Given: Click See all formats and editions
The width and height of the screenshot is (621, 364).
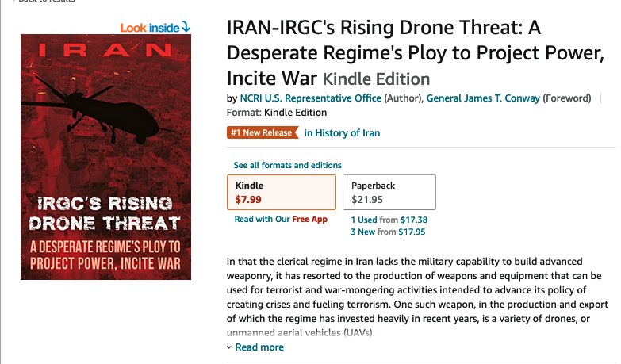Looking at the screenshot, I should [x=287, y=165].
